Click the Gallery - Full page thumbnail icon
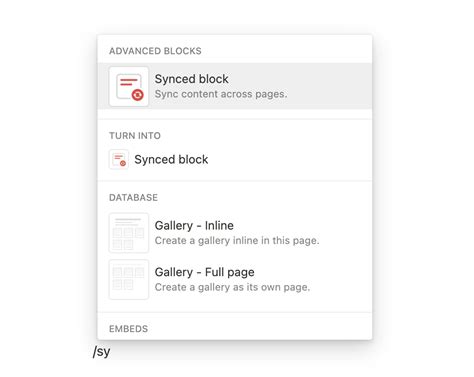The width and height of the screenshot is (474, 377). 129,279
